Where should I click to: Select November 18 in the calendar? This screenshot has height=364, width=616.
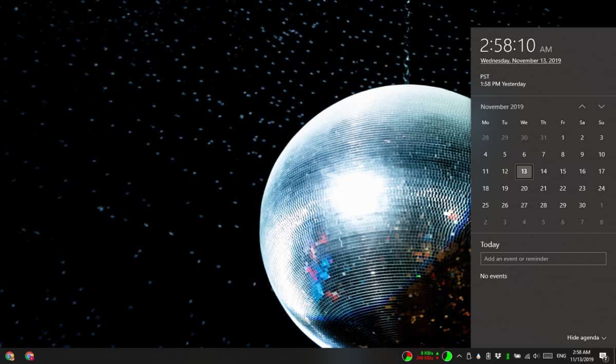tap(486, 189)
